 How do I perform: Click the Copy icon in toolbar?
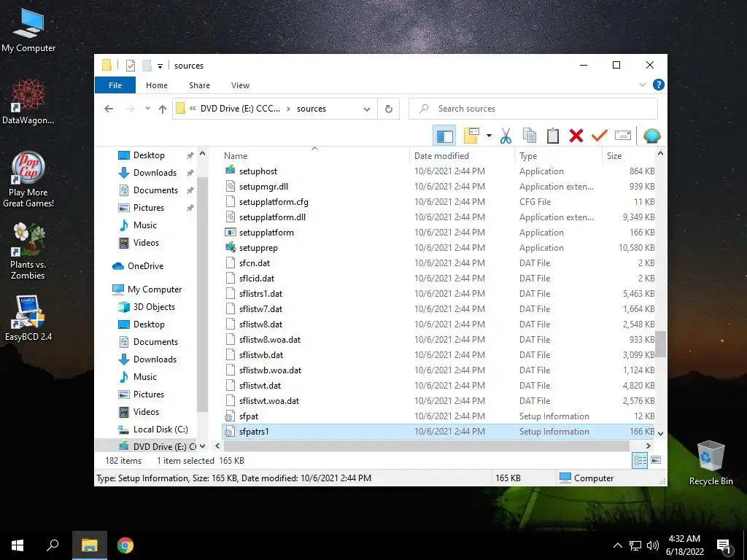(530, 136)
